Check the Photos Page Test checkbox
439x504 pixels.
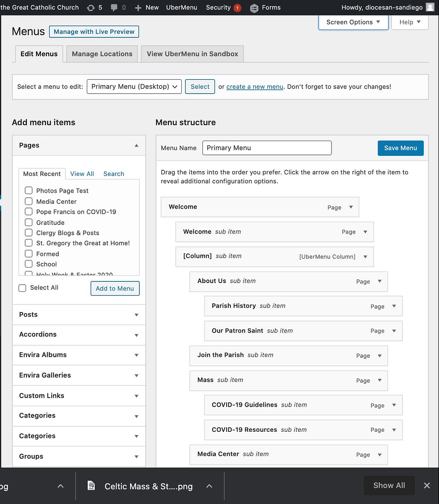pos(29,190)
